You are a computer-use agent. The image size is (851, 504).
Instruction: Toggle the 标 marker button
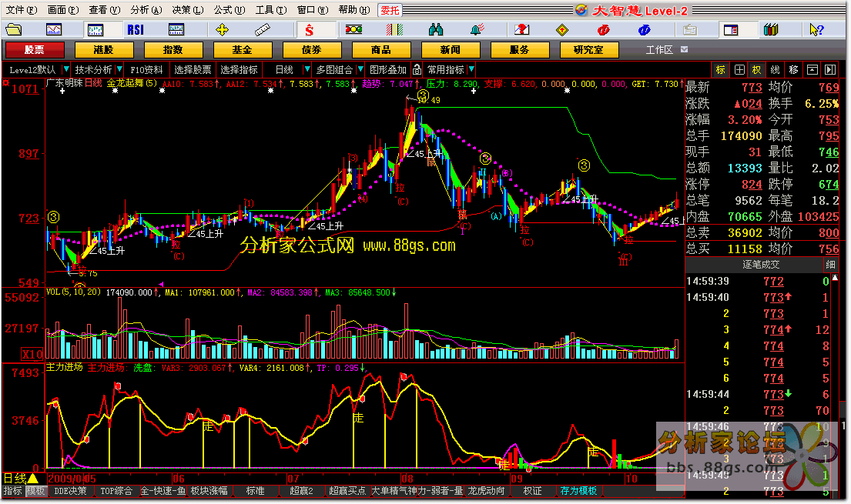[x=720, y=69]
